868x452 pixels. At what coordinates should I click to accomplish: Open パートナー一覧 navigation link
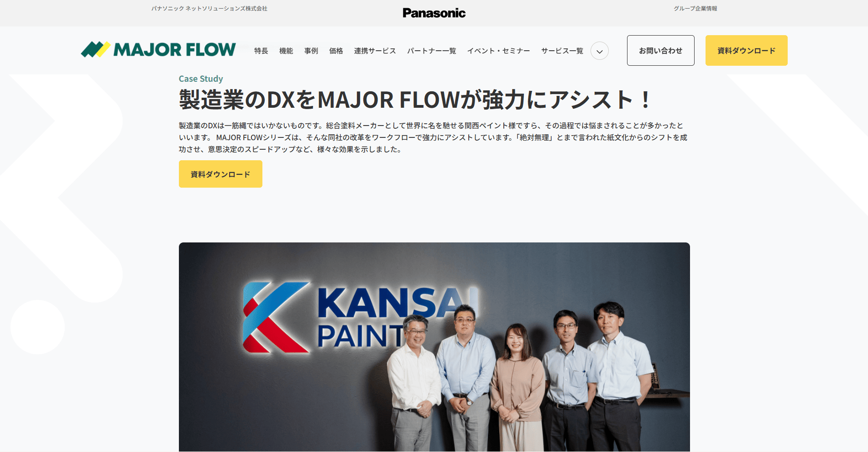pyautogui.click(x=432, y=51)
